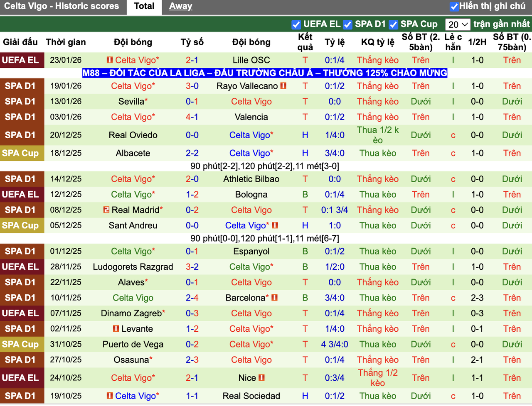Click the trận gần nhất label
This screenshot has width=532, height=406.
(x=502, y=24)
